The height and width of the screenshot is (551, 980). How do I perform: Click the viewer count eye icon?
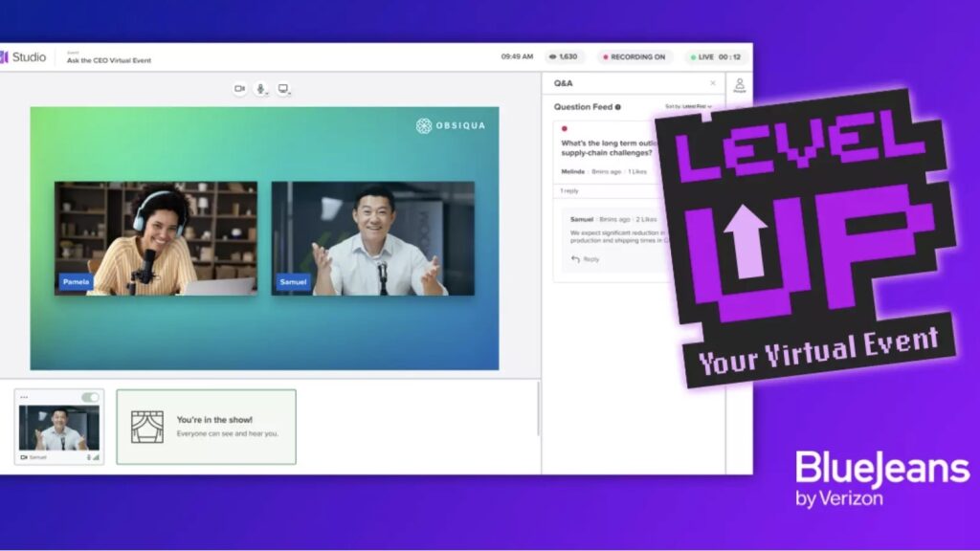pos(553,57)
